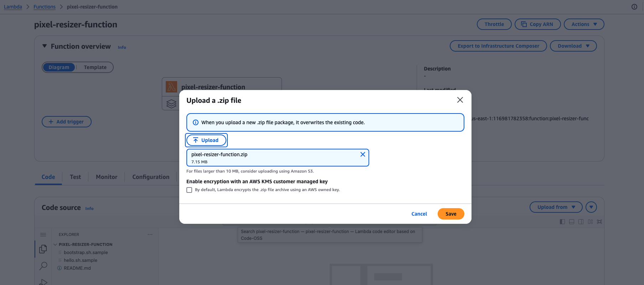Select the Code tab
This screenshot has width=644, height=285.
(48, 177)
